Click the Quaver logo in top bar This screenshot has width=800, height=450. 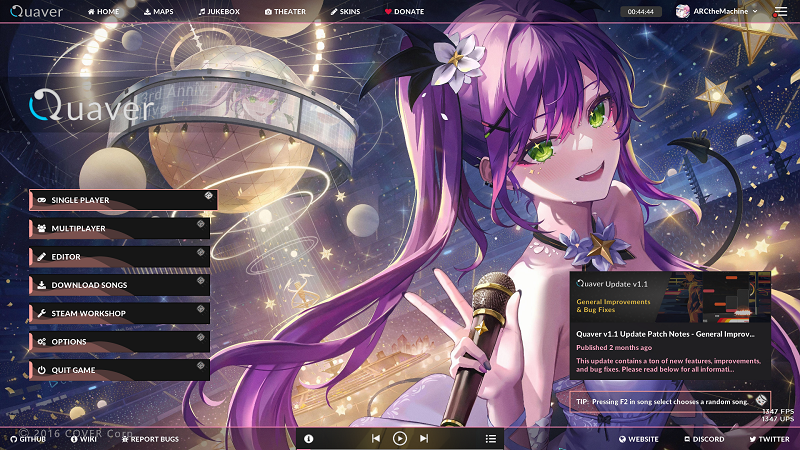coord(36,11)
